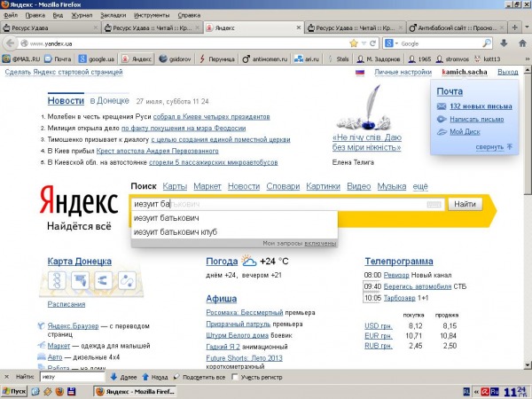Click the Firefox icon in quick launch
Viewport: 532px width, 399px height.
59,392
